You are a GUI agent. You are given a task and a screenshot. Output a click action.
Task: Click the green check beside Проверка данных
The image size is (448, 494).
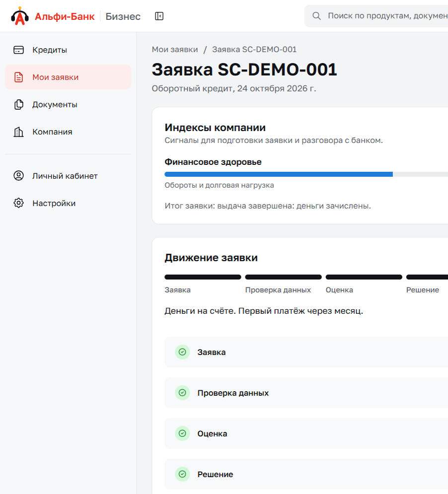point(182,393)
